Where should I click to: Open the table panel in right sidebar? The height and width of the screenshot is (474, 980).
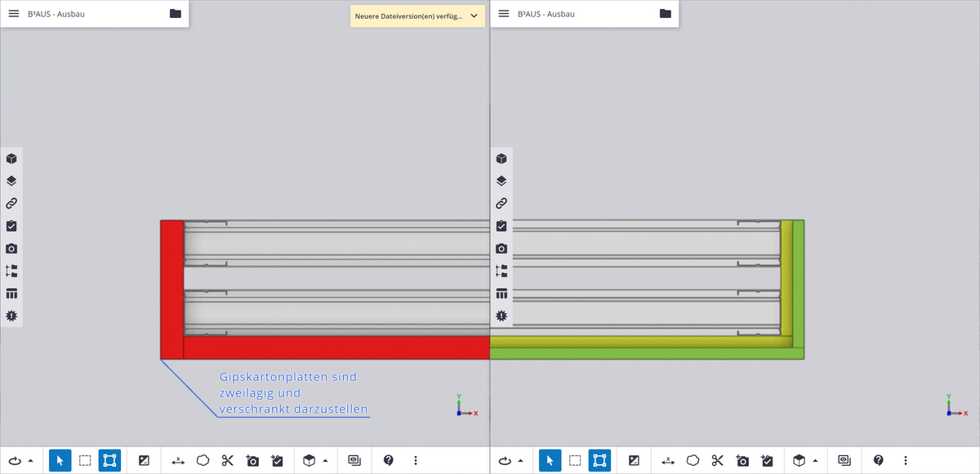point(501,293)
